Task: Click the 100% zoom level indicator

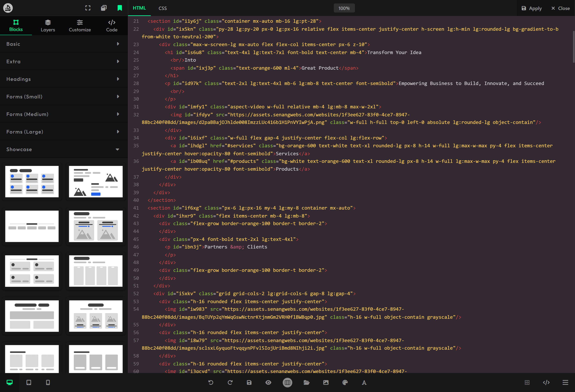Action: (x=344, y=8)
